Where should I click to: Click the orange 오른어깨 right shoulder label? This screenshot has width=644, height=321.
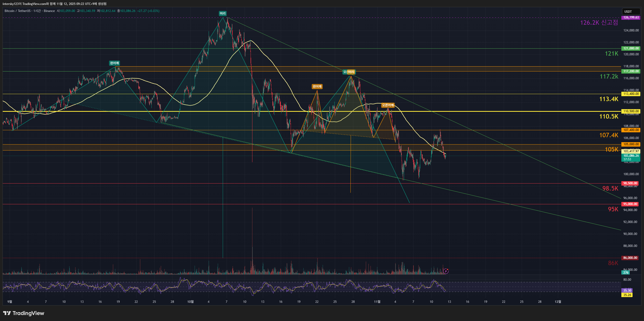[388, 105]
